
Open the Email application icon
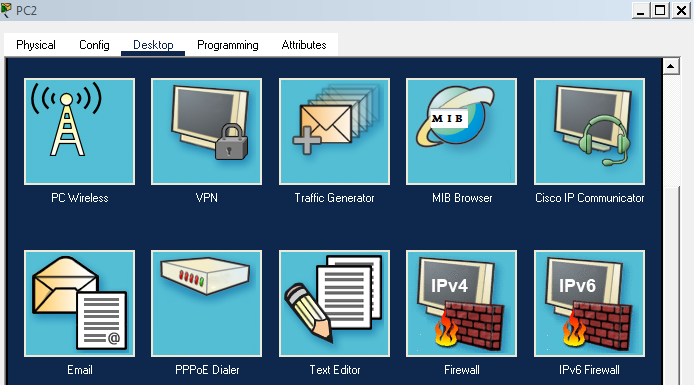pyautogui.click(x=80, y=304)
